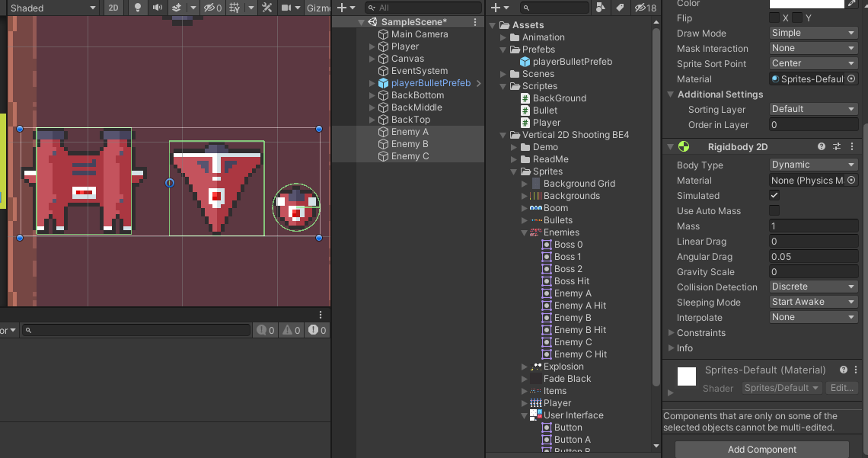Toggle Flip X checkbox
The width and height of the screenshot is (868, 458).
[x=774, y=18]
